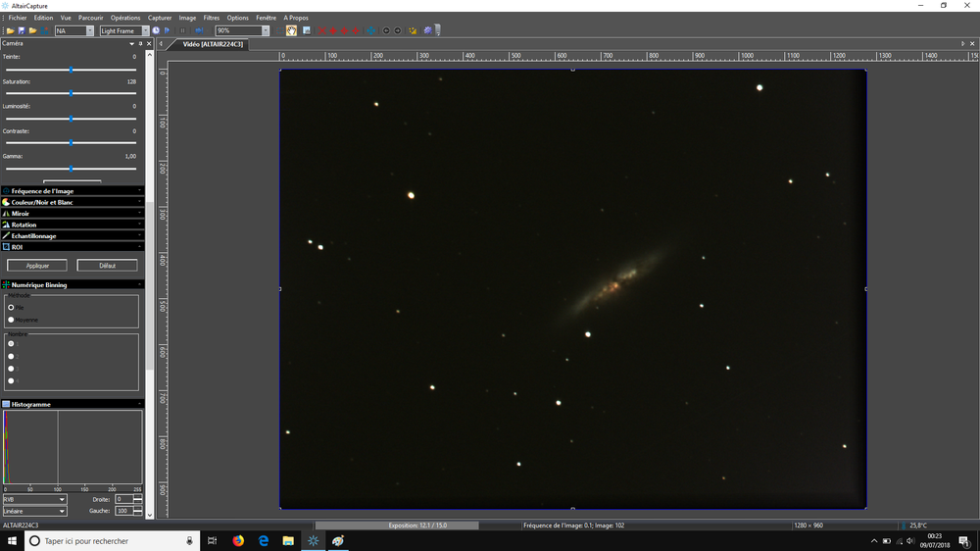Viewport: 980px width, 551px height.
Task: Click the Appliquer button
Action: [x=37, y=265]
